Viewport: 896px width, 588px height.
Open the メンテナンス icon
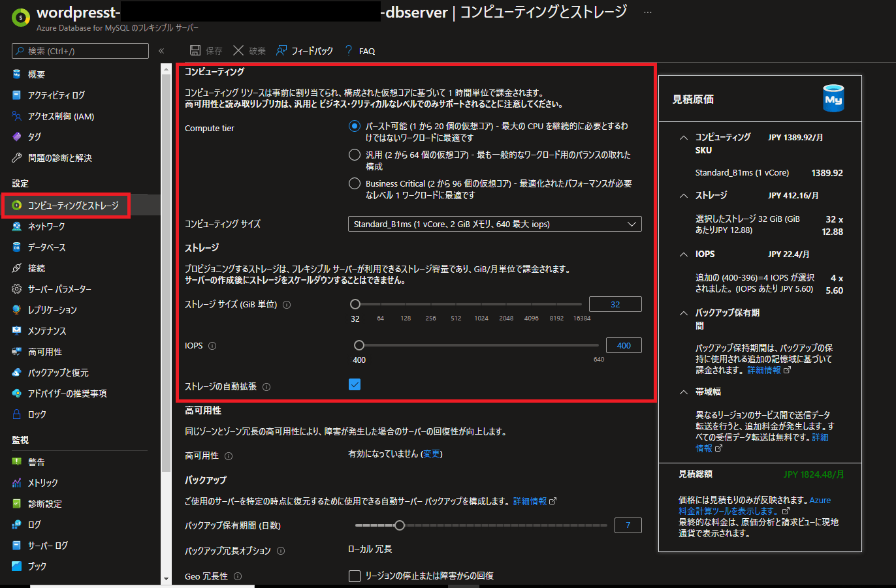coord(17,331)
